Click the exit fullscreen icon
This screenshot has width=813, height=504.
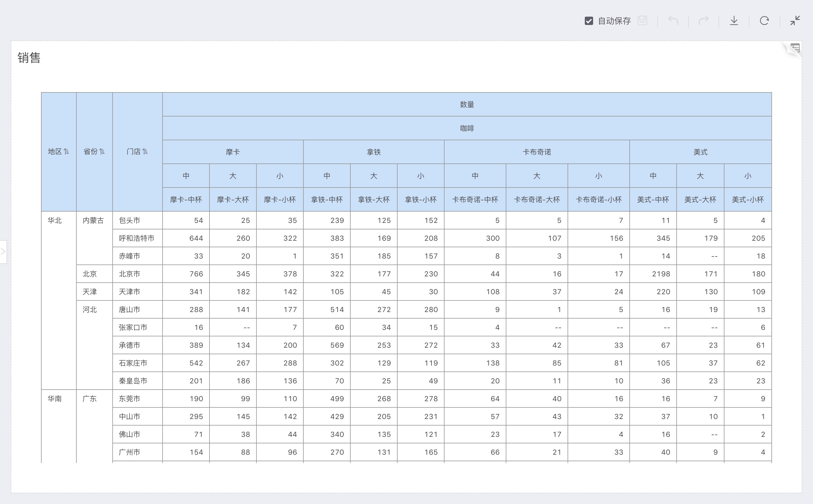click(x=795, y=21)
